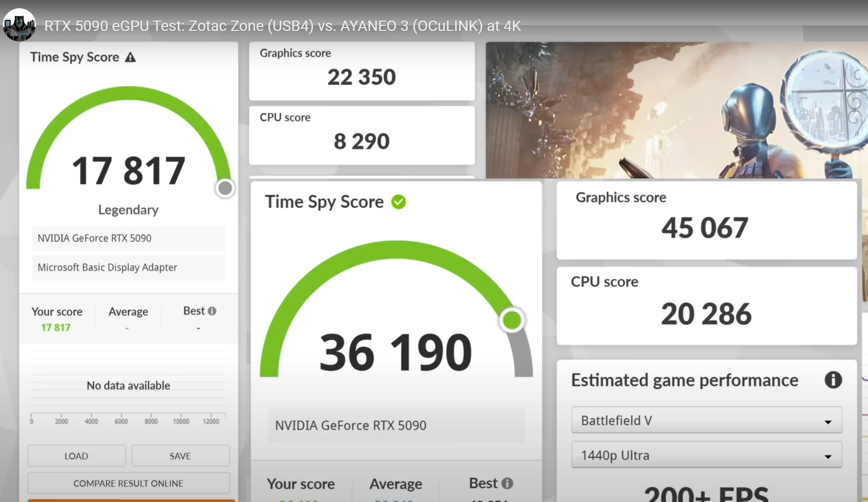Click the Estimated game performance heading
The image size is (868, 502).
coord(684,380)
